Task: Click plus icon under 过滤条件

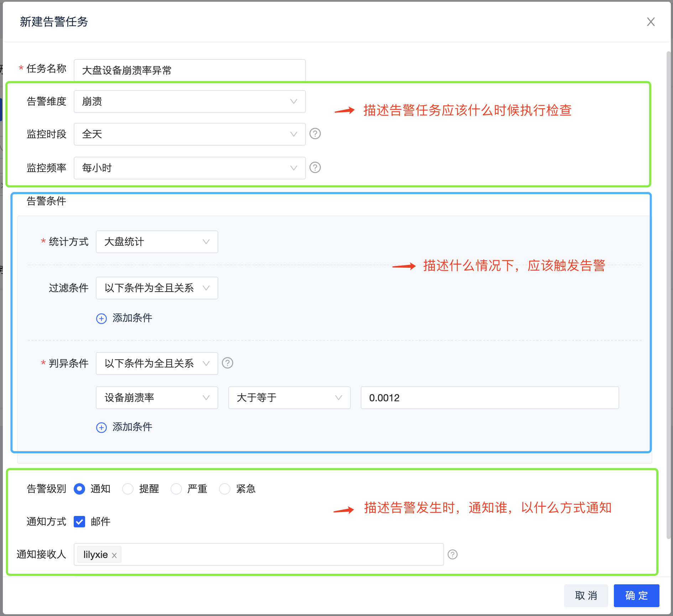Action: (101, 318)
